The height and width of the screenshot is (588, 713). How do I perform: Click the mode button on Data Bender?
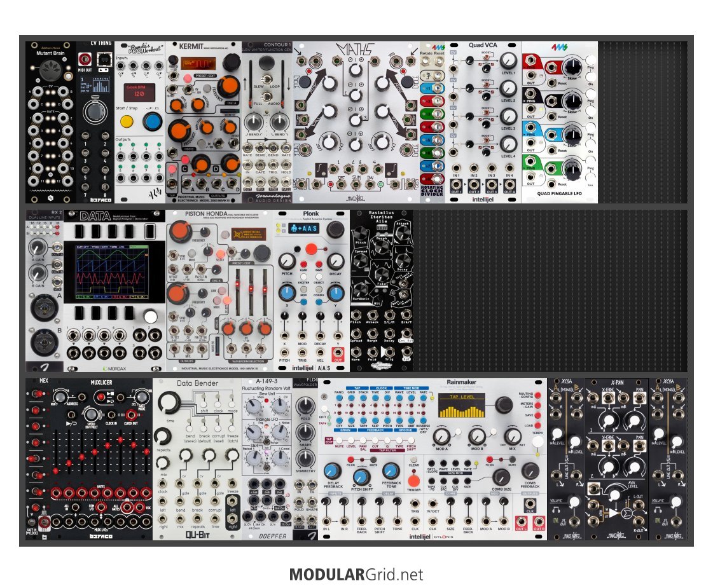233,404
